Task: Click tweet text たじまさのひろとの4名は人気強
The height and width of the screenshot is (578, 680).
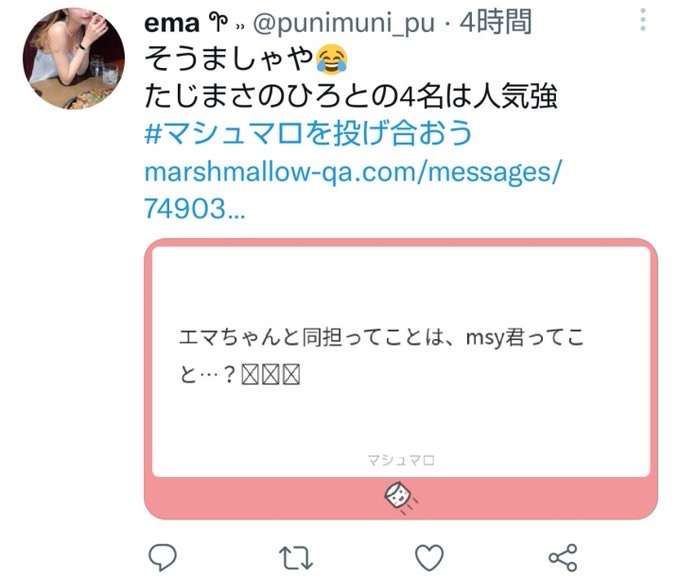Action: point(351,96)
